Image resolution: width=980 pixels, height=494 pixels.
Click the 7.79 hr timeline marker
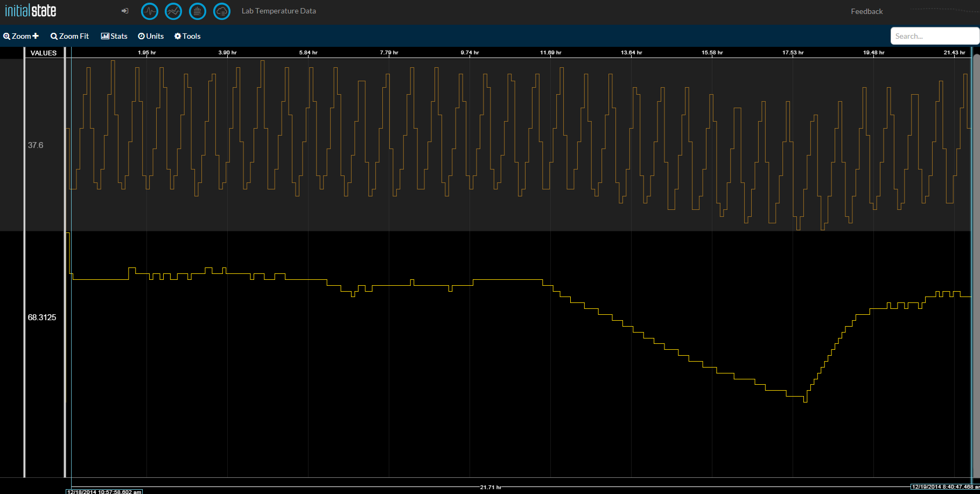389,53
